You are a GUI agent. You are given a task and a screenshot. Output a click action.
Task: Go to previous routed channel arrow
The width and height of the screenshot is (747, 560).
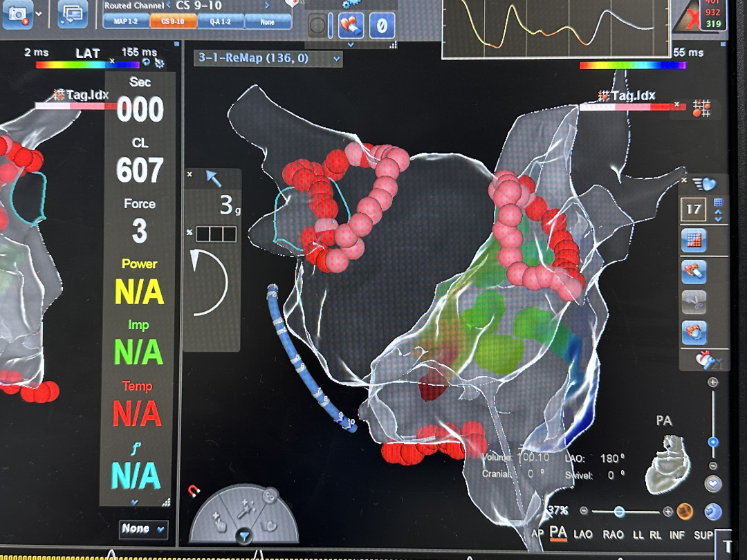tap(169, 6)
